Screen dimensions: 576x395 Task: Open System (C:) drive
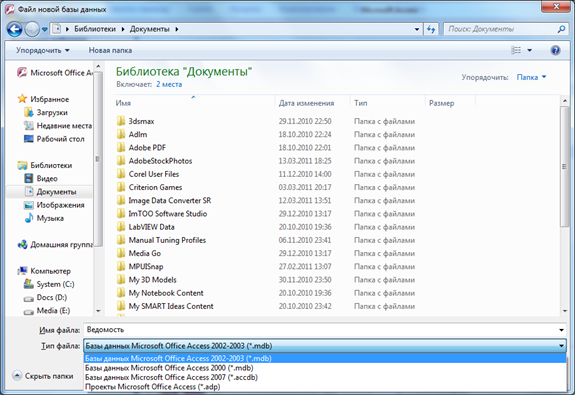click(x=49, y=284)
